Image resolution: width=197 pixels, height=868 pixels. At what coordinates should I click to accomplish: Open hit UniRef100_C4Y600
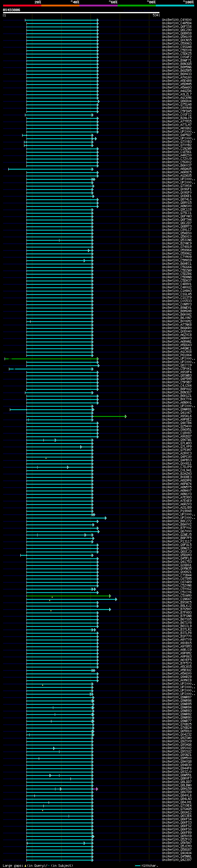point(176,20)
